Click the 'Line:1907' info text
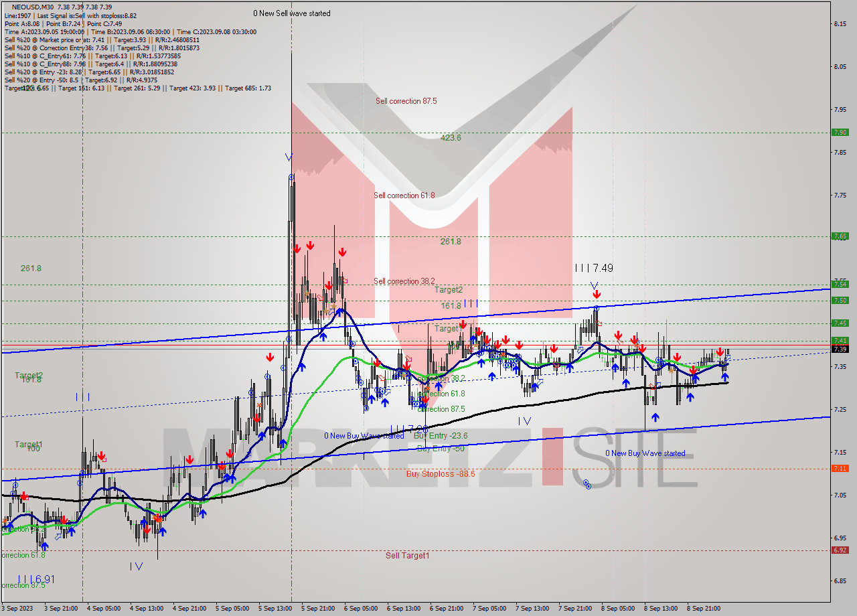Screen dimensions: 857x616 (17, 15)
